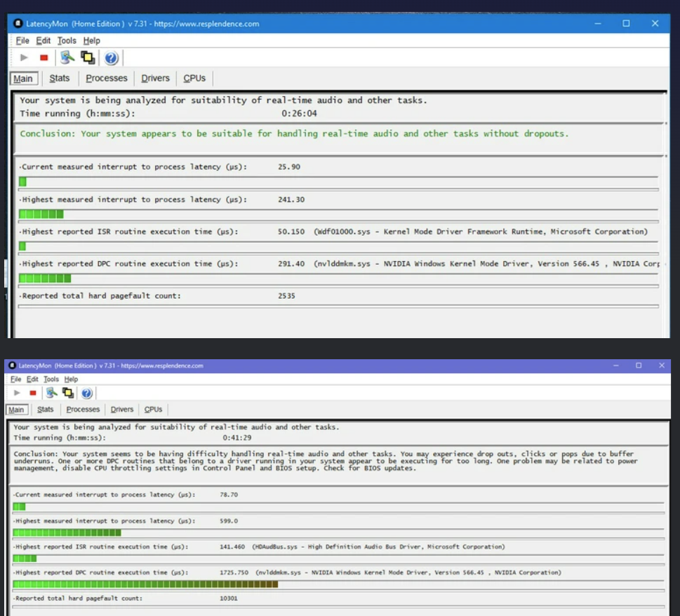Click the play icon in the bottom window
This screenshot has height=616, width=680.
[17, 393]
